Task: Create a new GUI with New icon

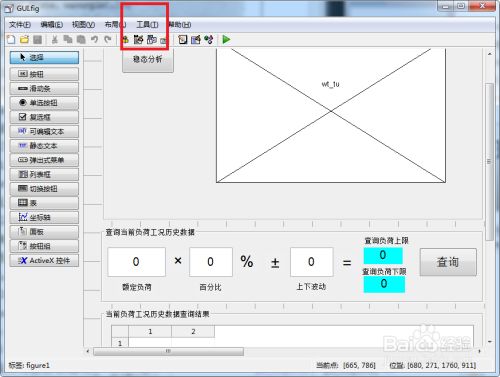Action: coord(11,40)
